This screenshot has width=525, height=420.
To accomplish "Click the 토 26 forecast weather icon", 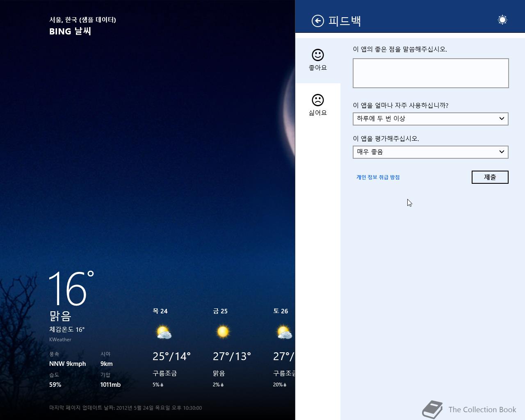I will tap(284, 332).
